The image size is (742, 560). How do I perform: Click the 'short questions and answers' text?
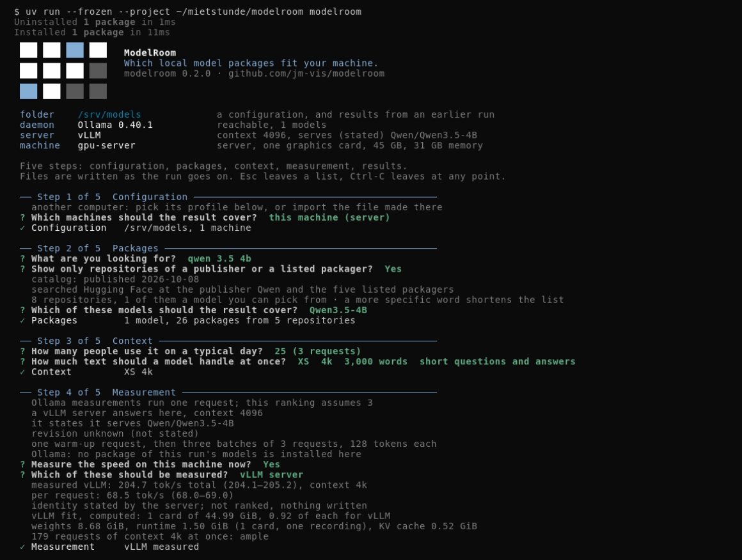point(498,362)
